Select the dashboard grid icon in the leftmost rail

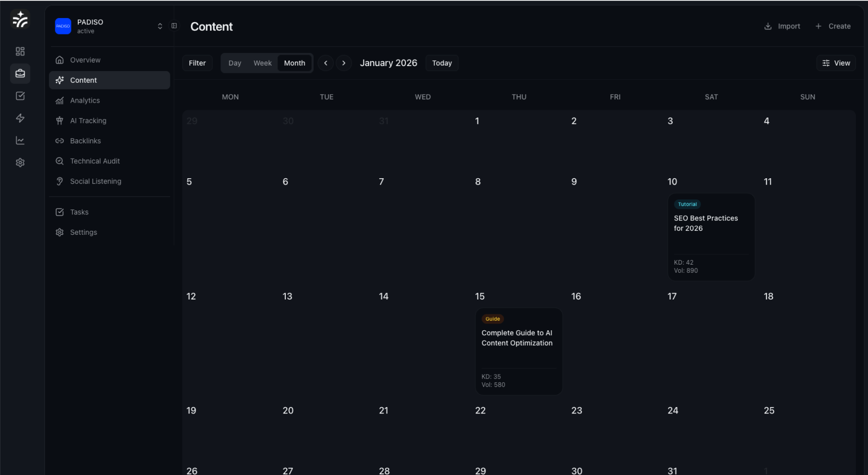coord(20,51)
